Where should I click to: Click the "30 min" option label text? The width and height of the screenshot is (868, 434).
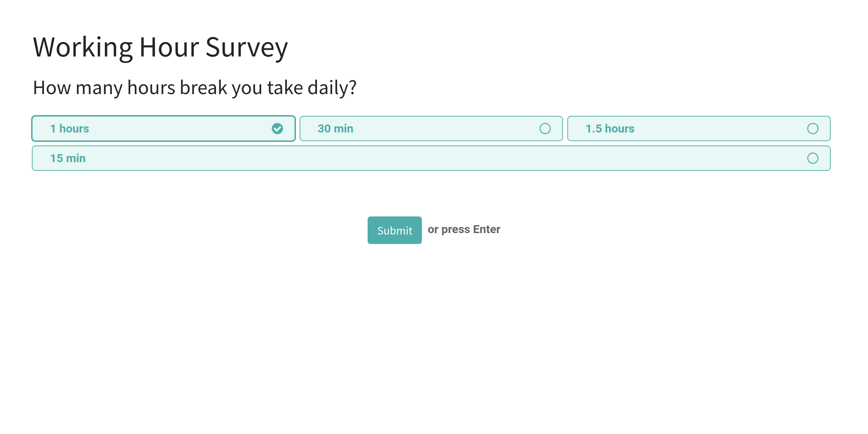tap(335, 128)
